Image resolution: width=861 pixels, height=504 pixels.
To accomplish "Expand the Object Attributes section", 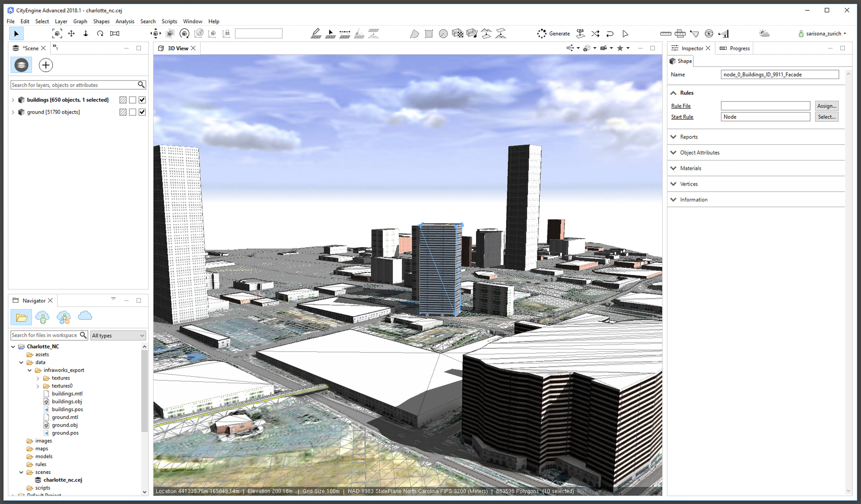I will (699, 152).
